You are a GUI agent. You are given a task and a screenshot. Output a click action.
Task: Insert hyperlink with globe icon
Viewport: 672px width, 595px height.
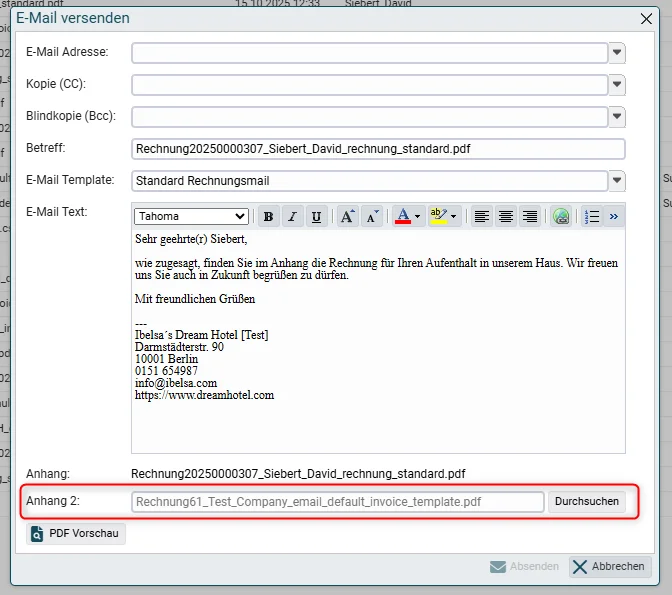tap(561, 216)
